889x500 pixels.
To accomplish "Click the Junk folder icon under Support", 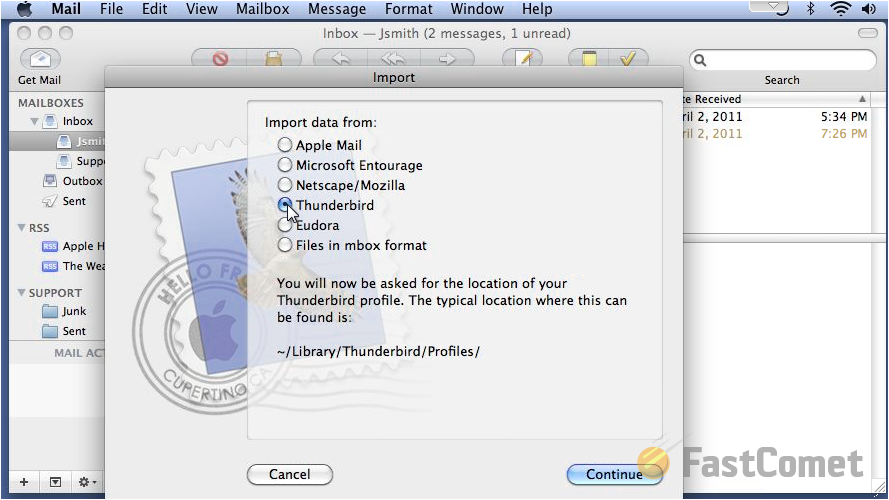I will (50, 311).
